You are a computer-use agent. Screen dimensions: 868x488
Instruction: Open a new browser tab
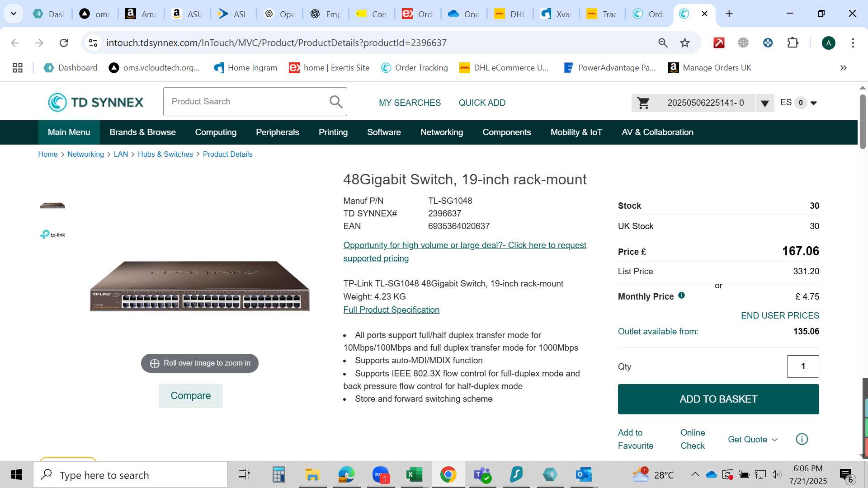click(729, 14)
